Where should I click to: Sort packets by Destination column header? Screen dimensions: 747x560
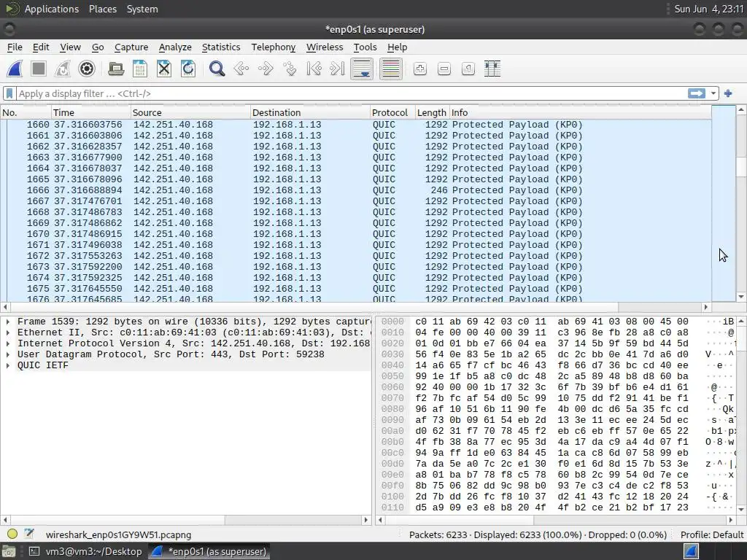(309, 112)
